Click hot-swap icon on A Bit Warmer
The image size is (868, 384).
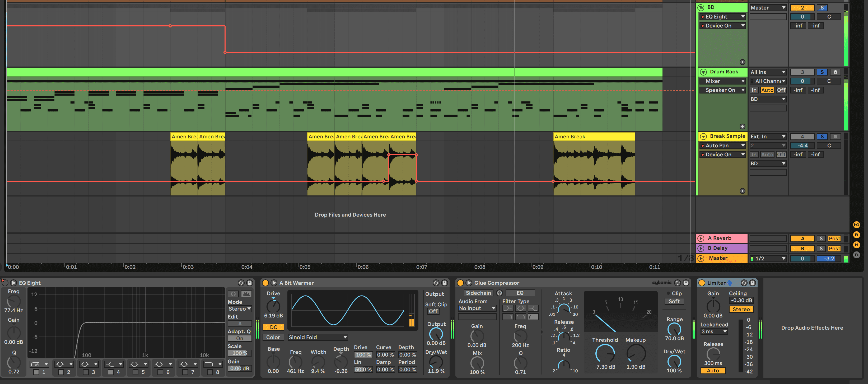(436, 283)
